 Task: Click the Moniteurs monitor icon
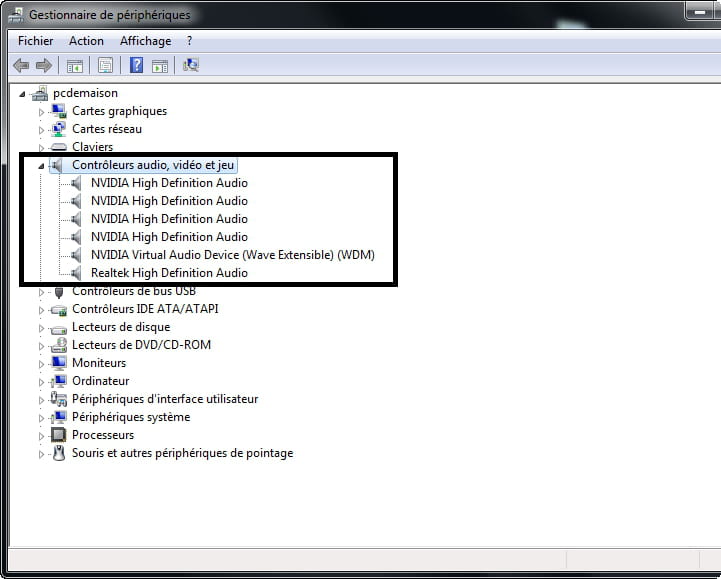(59, 363)
